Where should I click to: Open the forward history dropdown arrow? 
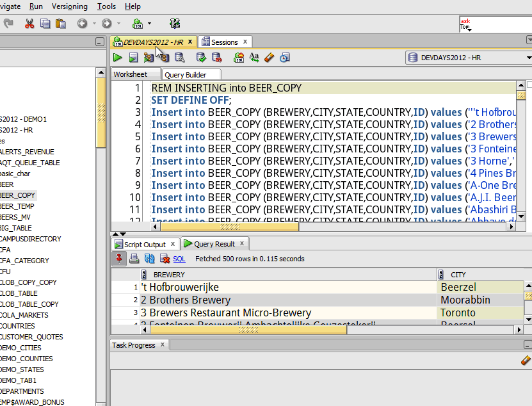118,24
